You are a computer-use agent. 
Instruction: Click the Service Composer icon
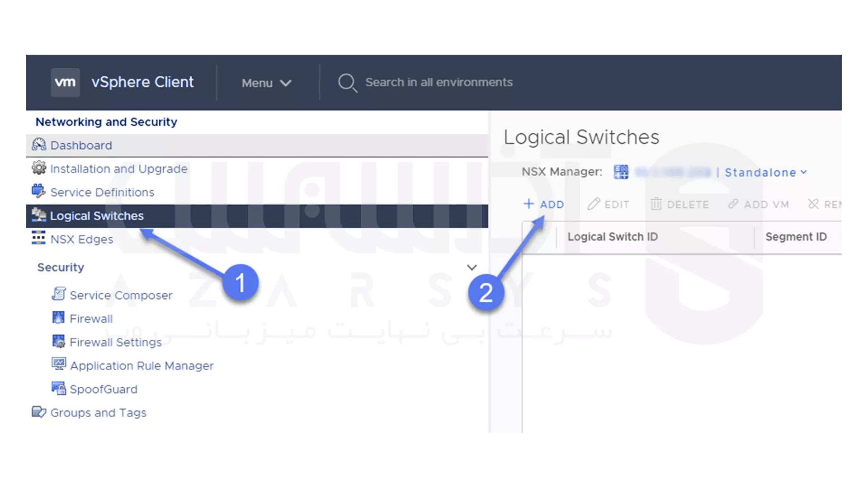click(x=59, y=294)
